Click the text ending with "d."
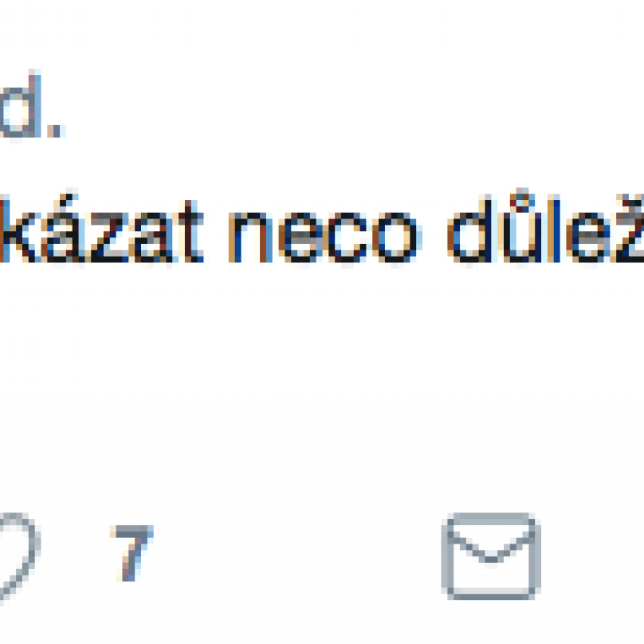644x644 pixels. tap(32, 104)
